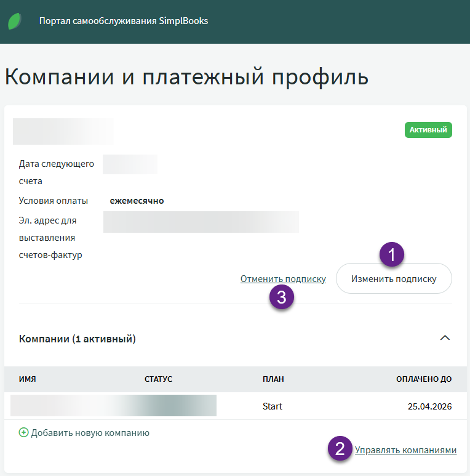Click the "Портал самообслуживания SimplBooks" header title
The height and width of the screenshot is (476, 470).
[x=124, y=21]
